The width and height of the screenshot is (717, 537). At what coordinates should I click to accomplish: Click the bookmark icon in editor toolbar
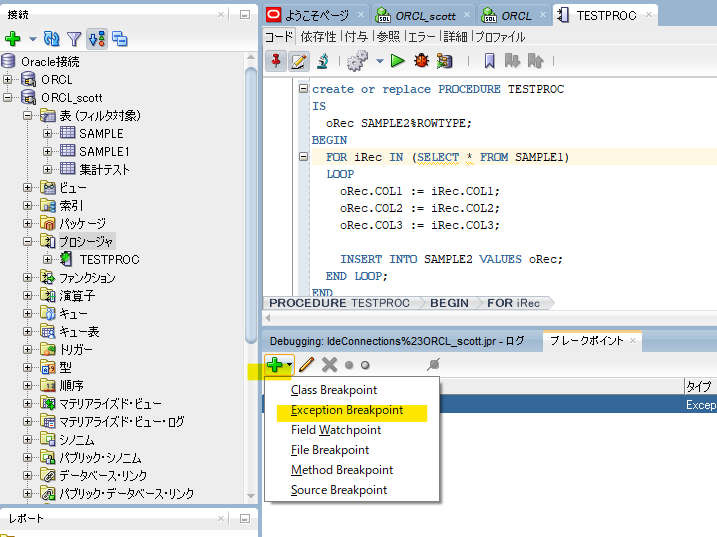[x=490, y=61]
